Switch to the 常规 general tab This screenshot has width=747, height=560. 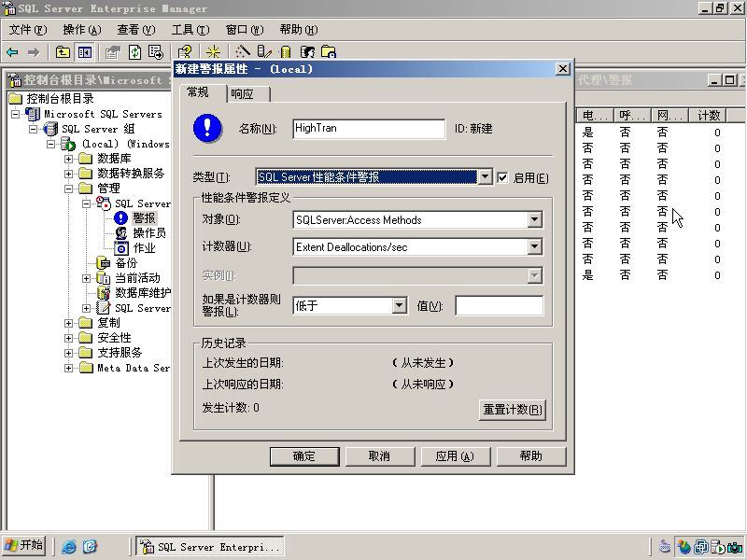(204, 92)
